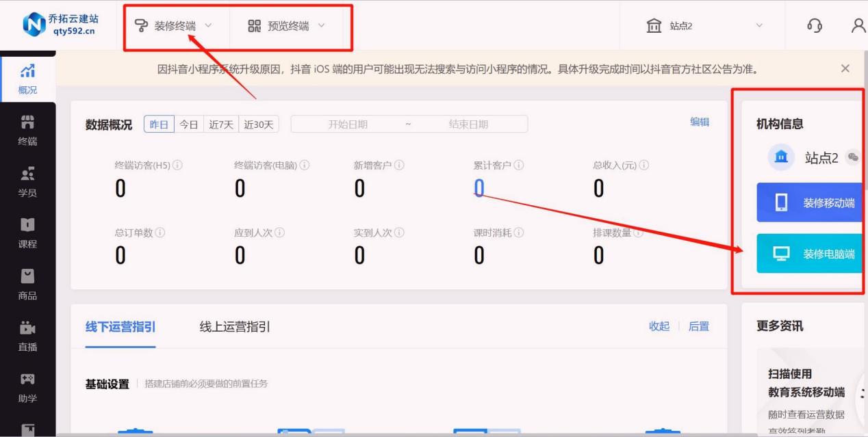This screenshot has width=868, height=437.
Task: Click the 数据概况 heading
Action: click(109, 124)
